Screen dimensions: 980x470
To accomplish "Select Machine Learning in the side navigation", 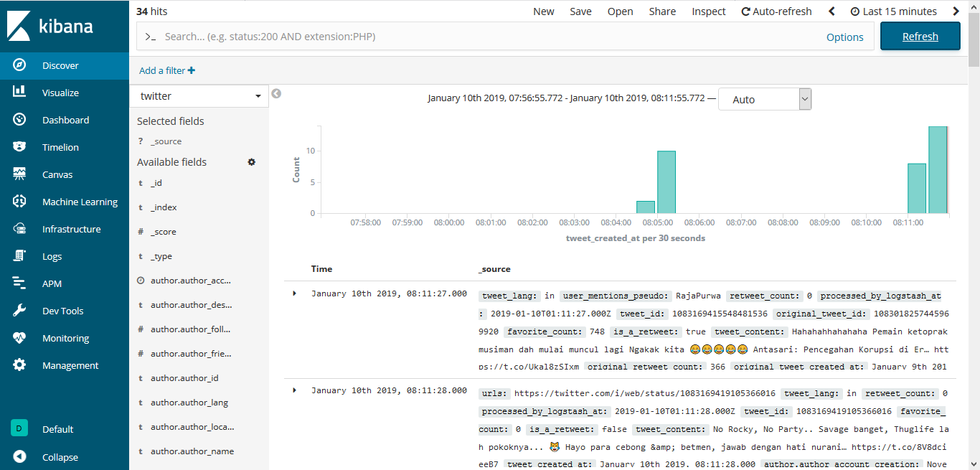I will [x=65, y=202].
